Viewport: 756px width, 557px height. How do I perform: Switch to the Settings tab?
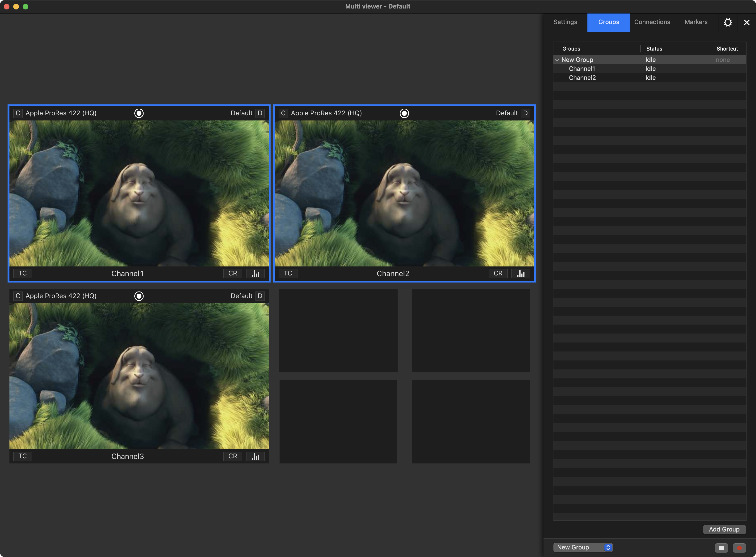565,22
